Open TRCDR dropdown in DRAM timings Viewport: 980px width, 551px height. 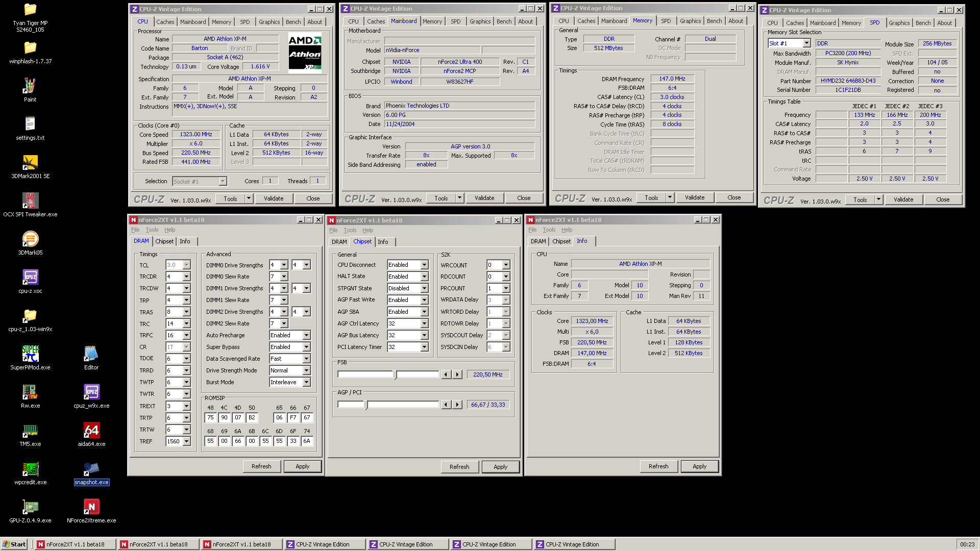[186, 277]
